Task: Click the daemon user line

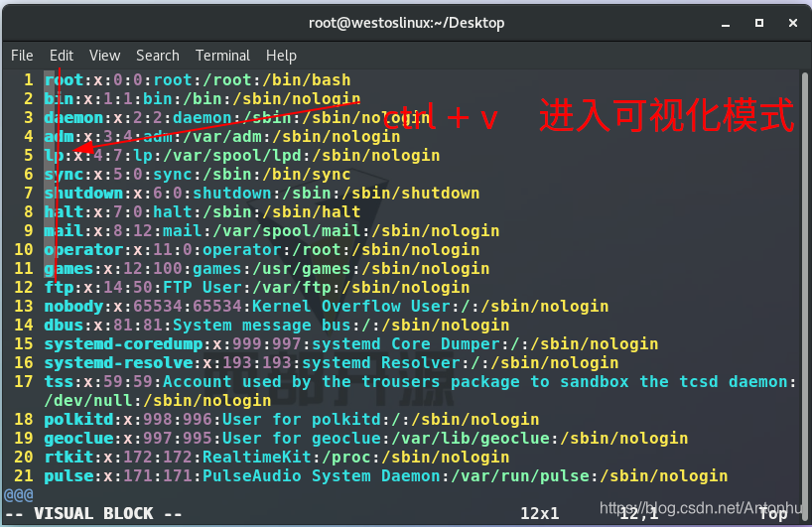Action: tap(237, 118)
